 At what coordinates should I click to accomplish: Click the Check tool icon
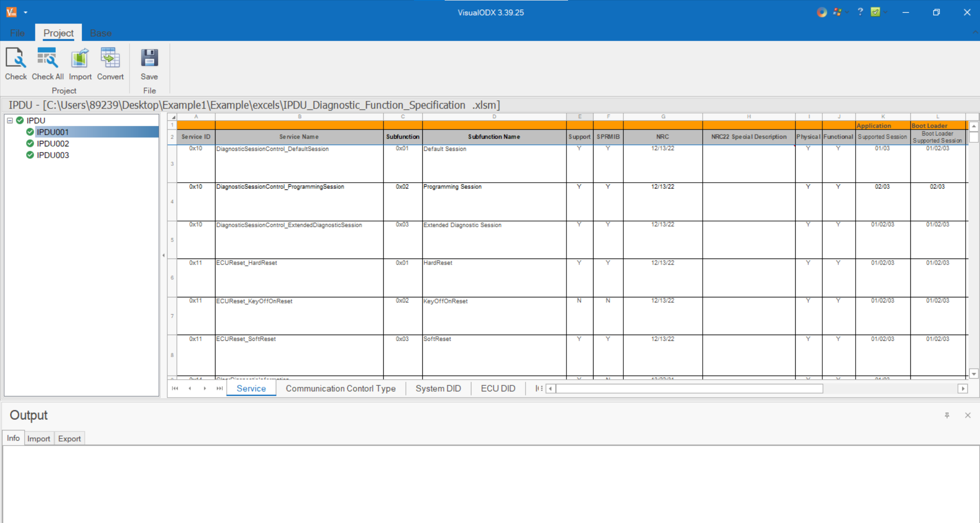point(16,58)
